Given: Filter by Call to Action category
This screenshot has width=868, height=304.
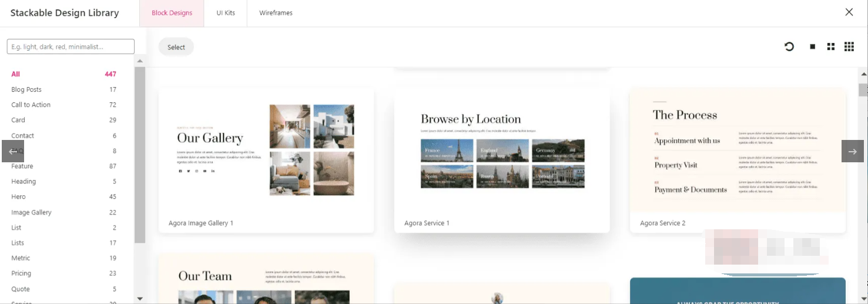Looking at the screenshot, I should [63, 105].
